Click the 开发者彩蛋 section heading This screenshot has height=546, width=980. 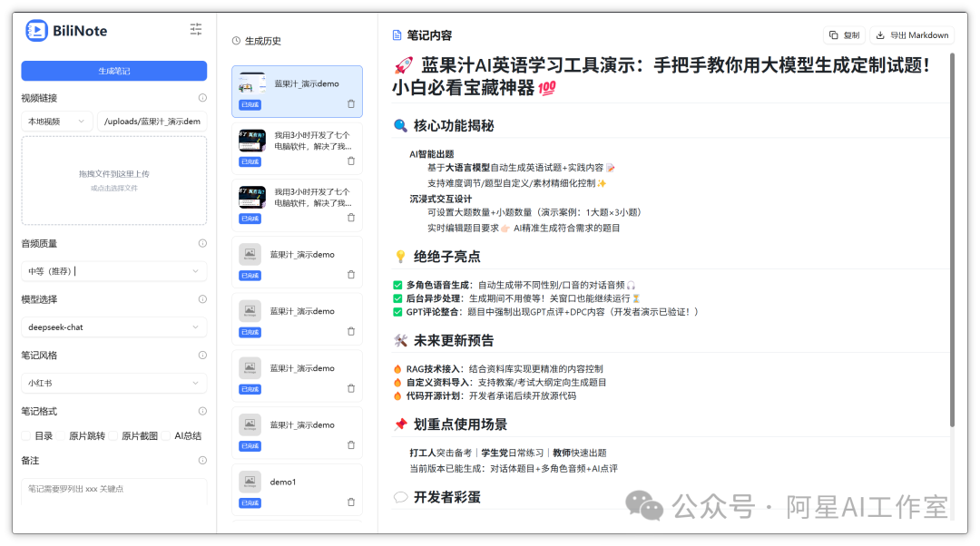(x=446, y=497)
